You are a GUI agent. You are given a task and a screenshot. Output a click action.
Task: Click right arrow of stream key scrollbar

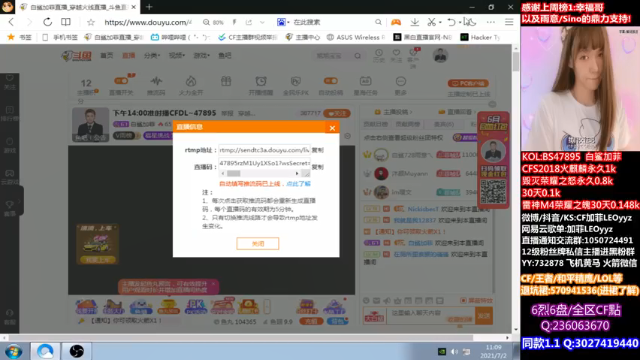pyautogui.click(x=297, y=173)
